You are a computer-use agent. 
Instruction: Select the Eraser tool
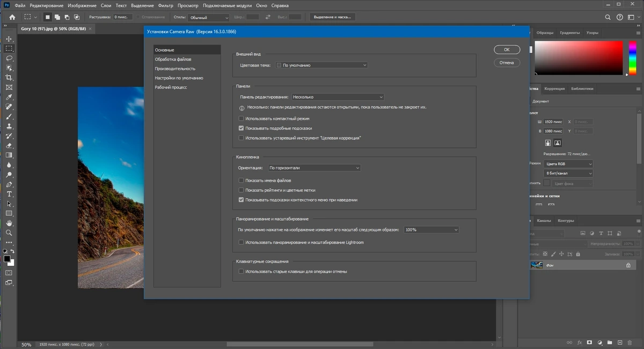(9, 146)
